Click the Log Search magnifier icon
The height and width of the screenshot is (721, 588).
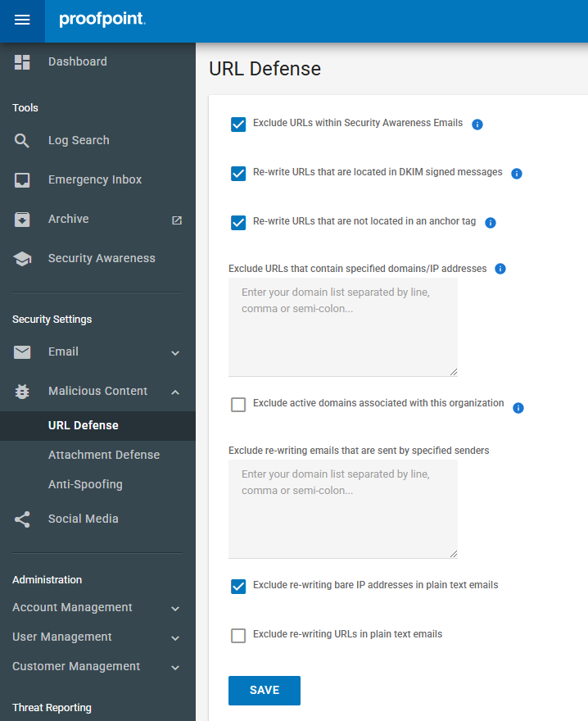[22, 141]
